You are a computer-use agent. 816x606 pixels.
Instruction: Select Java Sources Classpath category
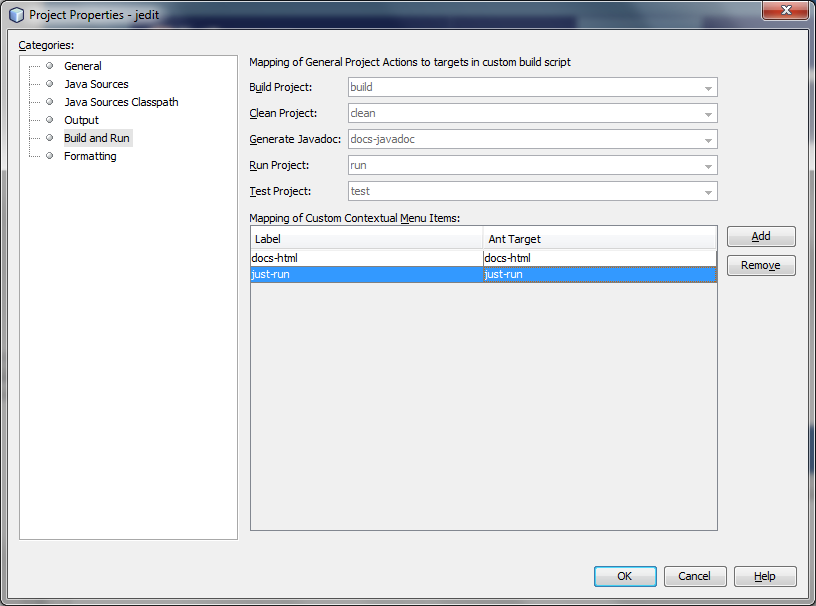[121, 102]
